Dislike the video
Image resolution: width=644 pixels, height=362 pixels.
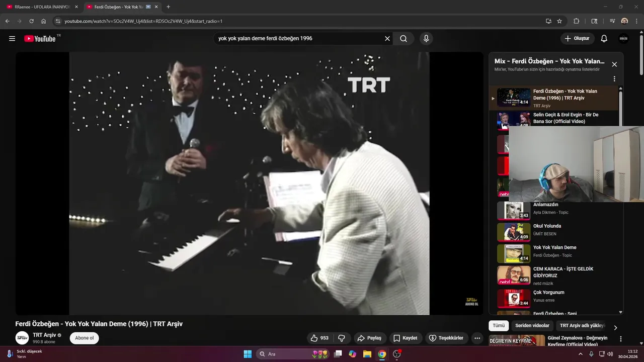click(x=342, y=338)
